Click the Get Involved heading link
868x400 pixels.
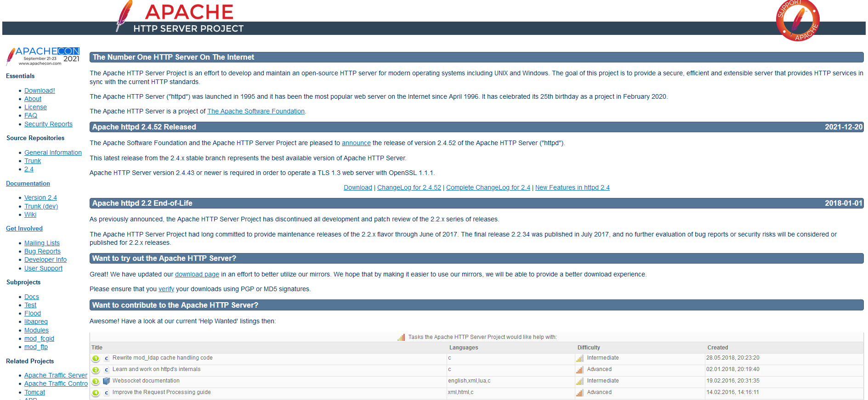click(x=24, y=228)
